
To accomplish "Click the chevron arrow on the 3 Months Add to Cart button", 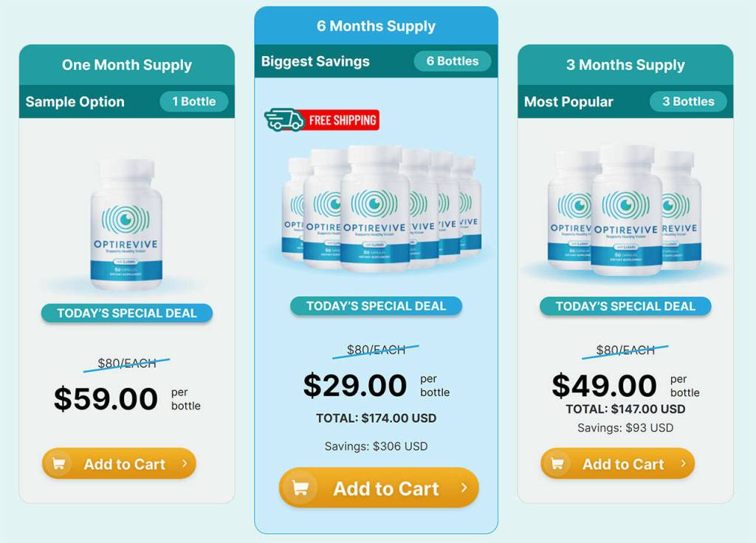I will pos(683,463).
